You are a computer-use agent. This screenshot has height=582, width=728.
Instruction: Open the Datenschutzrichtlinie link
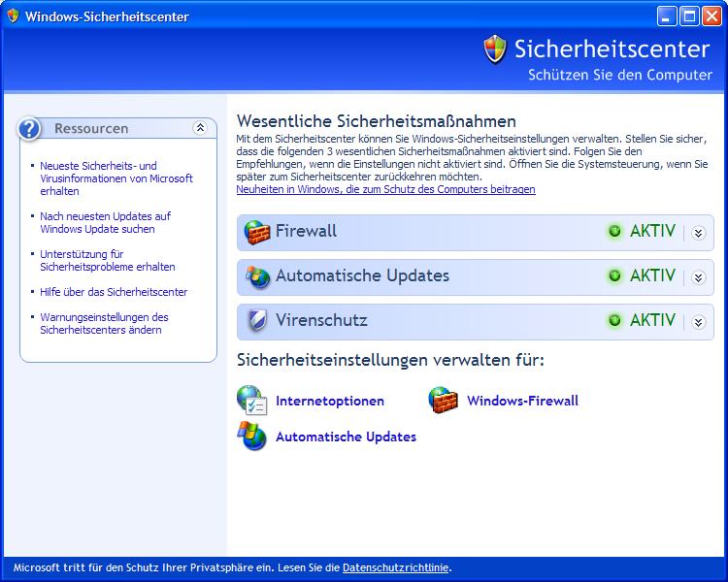coord(396,567)
